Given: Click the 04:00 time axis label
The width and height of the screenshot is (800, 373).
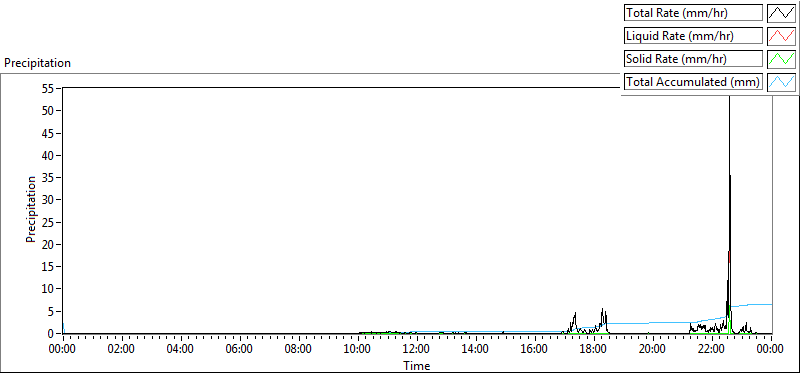Looking at the screenshot, I should coord(180,349).
